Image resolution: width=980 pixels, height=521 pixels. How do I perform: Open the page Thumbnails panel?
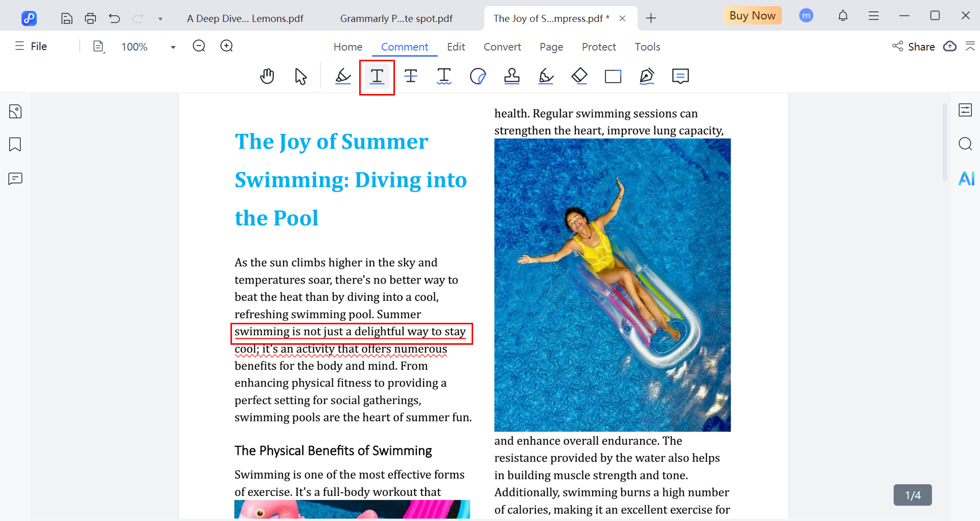pyautogui.click(x=15, y=111)
